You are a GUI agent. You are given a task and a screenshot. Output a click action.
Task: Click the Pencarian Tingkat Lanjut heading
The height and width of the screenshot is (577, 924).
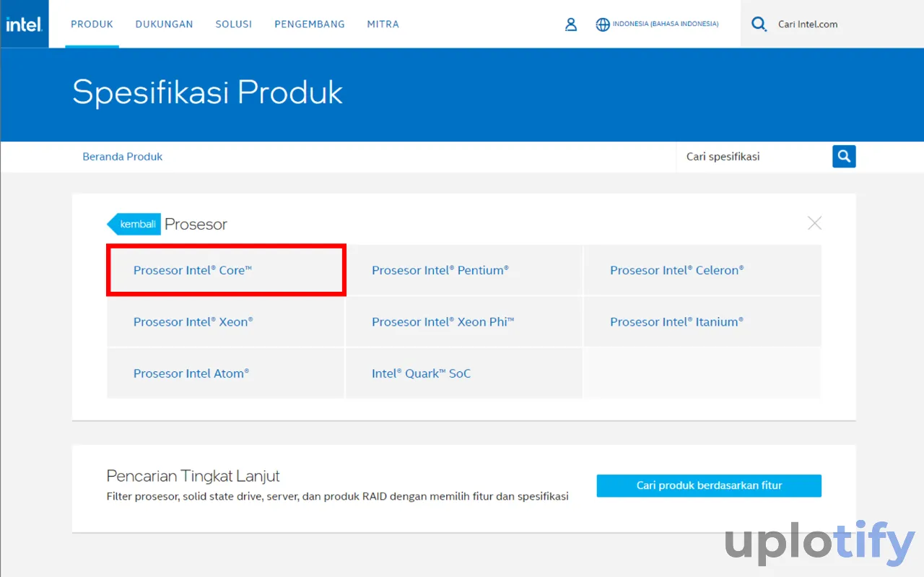click(x=193, y=476)
